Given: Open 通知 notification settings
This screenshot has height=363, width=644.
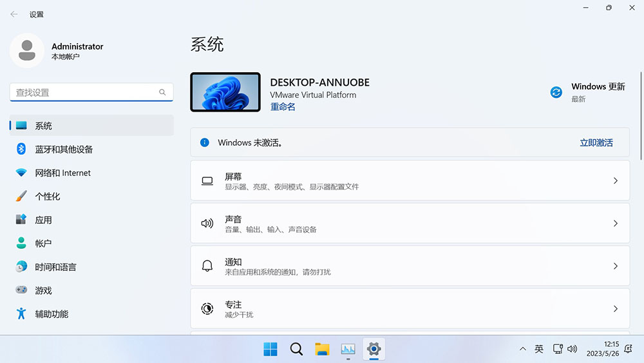Looking at the screenshot, I should click(x=410, y=266).
